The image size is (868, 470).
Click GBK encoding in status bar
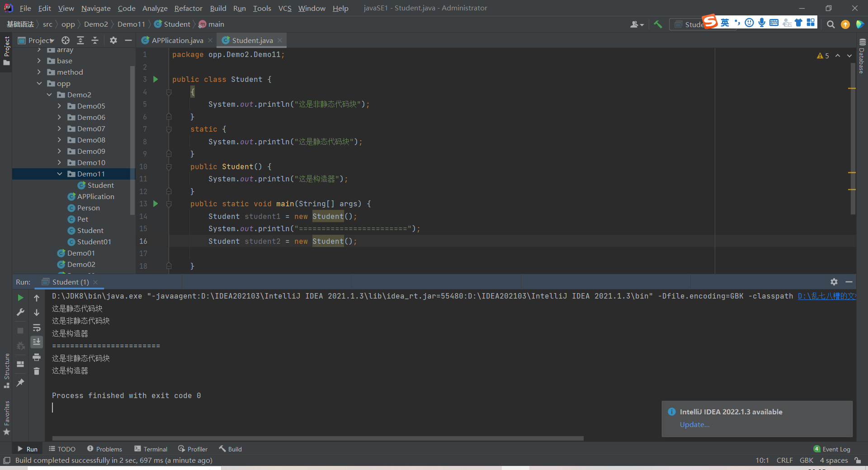coord(807,461)
